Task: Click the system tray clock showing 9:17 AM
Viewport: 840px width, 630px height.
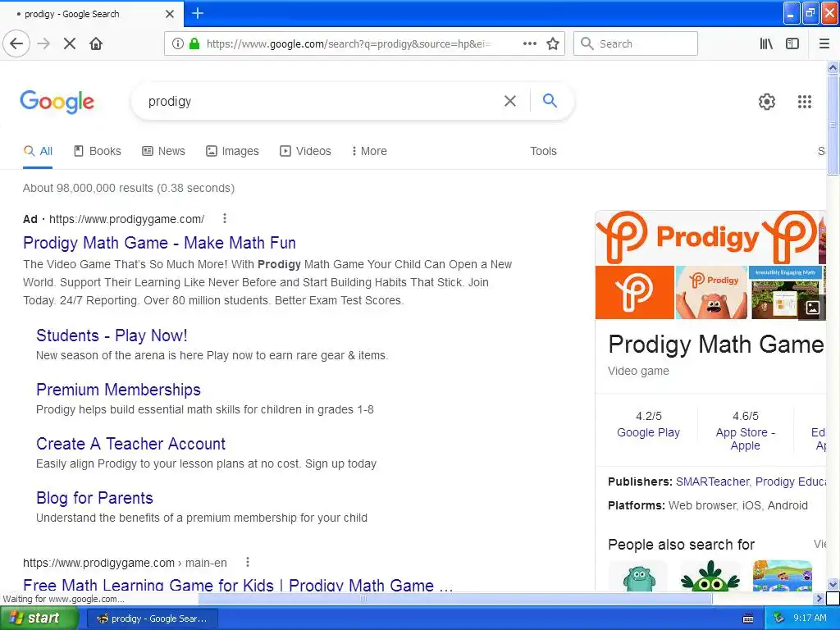Action: (x=810, y=619)
